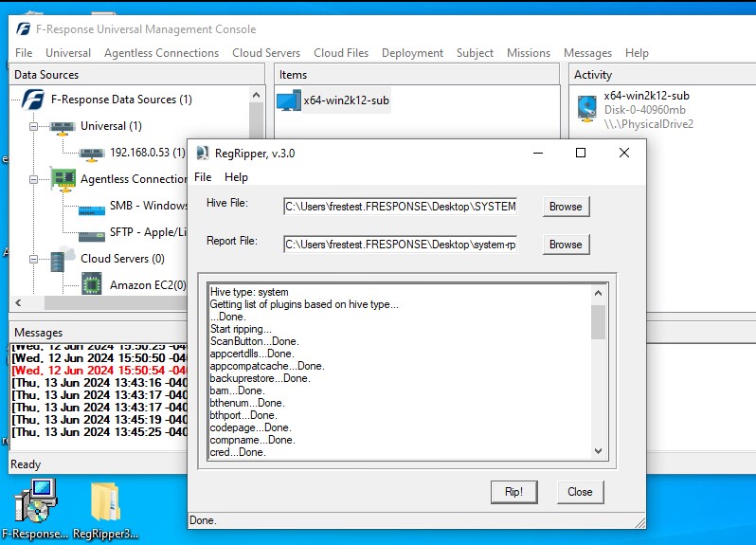Select the Universal (1) tree item

[x=112, y=126]
